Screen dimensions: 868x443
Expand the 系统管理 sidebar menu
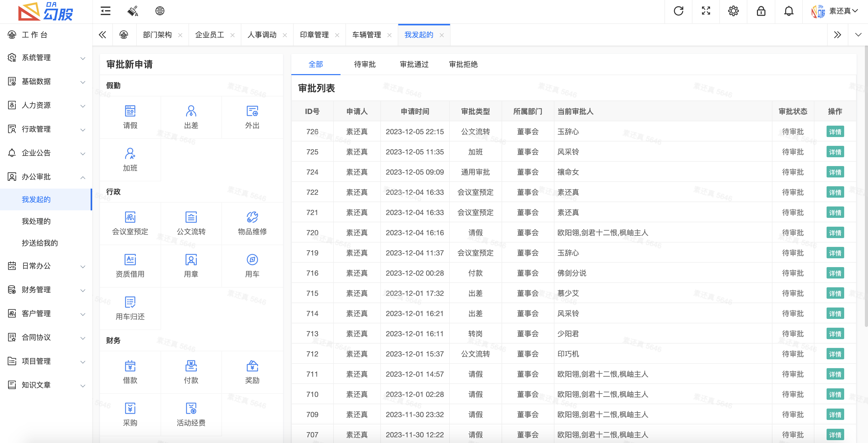pos(46,58)
